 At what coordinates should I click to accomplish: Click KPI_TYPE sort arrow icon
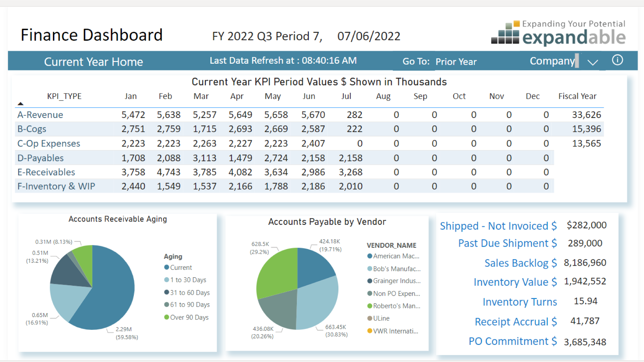pos(20,104)
